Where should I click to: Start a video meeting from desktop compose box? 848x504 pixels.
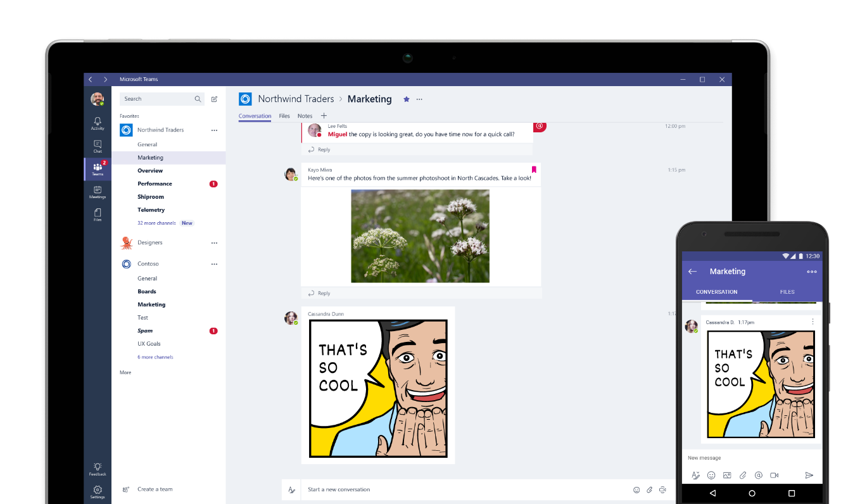coord(662,489)
